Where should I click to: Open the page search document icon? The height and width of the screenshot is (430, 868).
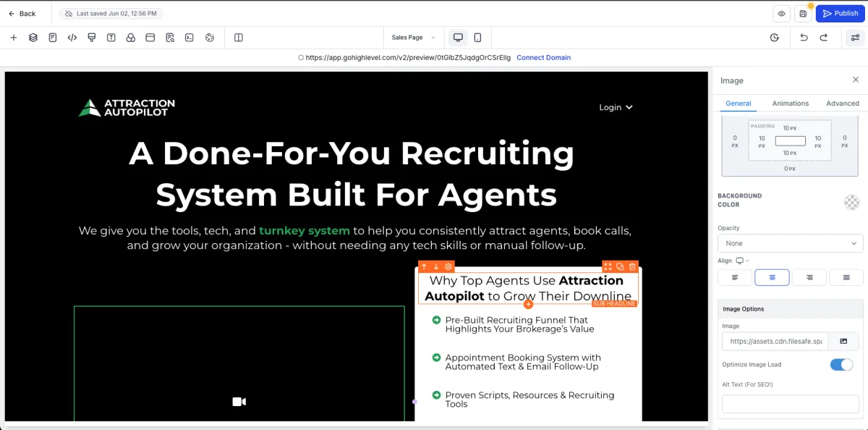coord(170,38)
